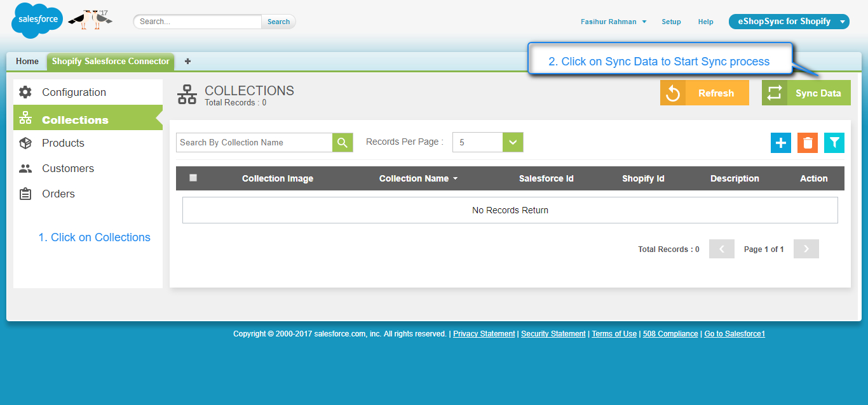
Task: Click the Shopify Id column header
Action: 643,178
